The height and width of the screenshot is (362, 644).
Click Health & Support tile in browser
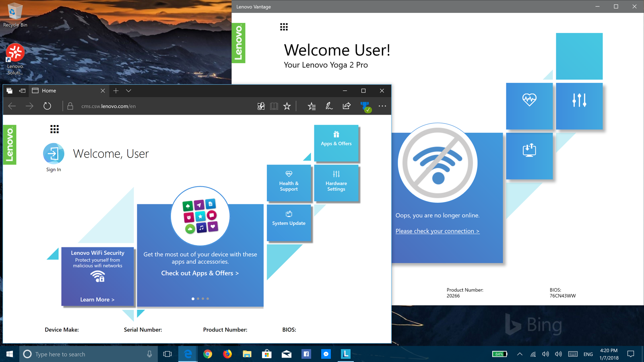pyautogui.click(x=289, y=183)
